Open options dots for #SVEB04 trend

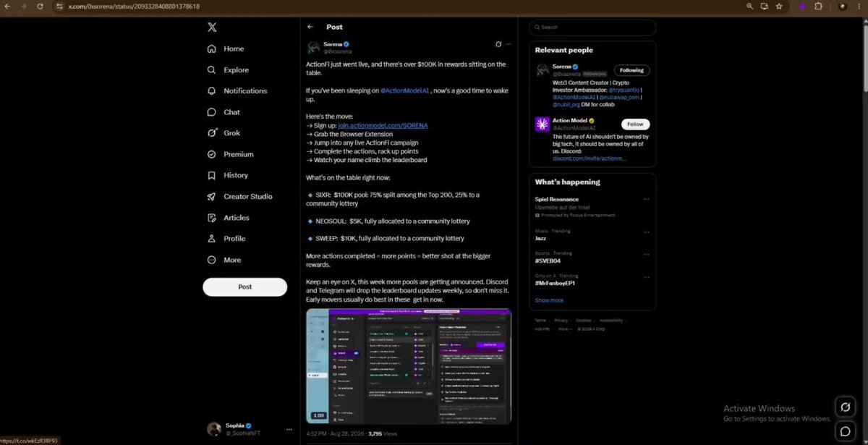(x=646, y=253)
